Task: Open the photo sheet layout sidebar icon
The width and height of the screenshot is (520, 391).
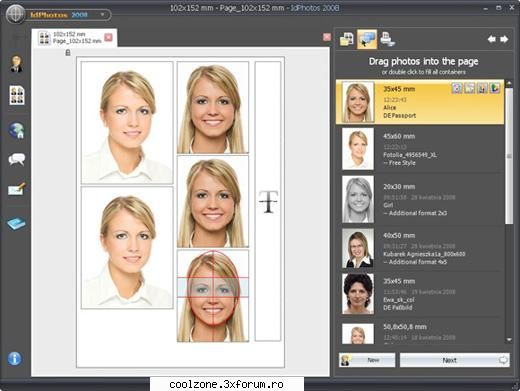Action: click(17, 95)
